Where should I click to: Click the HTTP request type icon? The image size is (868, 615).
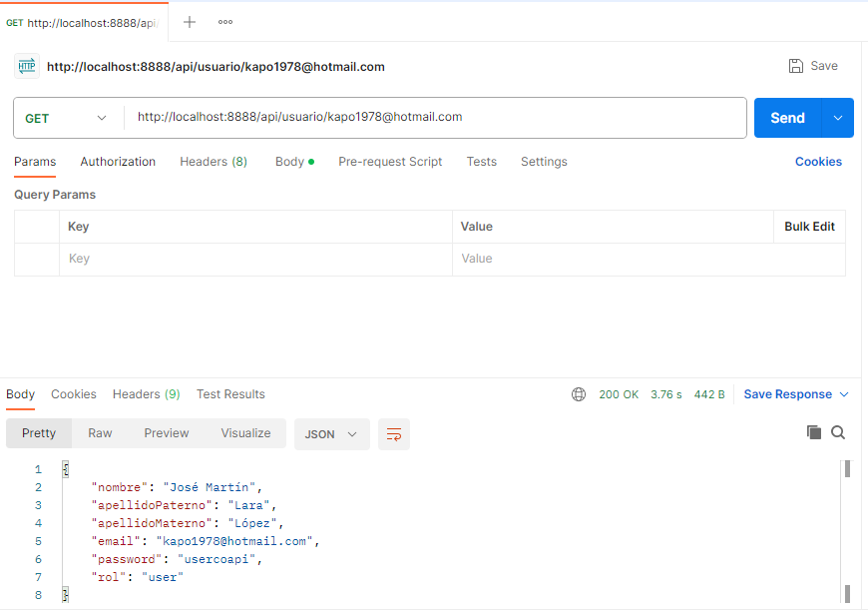pos(27,67)
